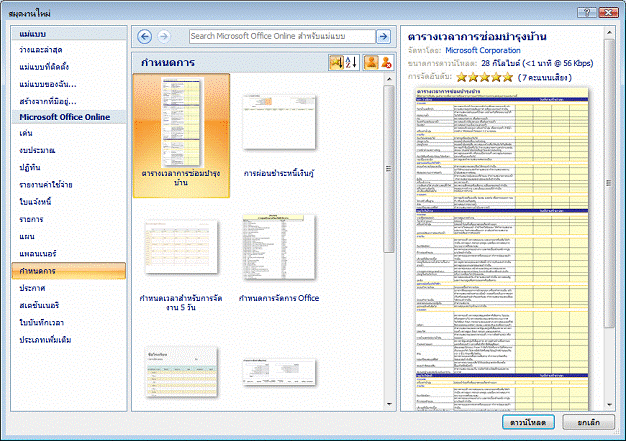Start the search with the arrow button
This screenshot has width=626, height=441.
tap(383, 36)
